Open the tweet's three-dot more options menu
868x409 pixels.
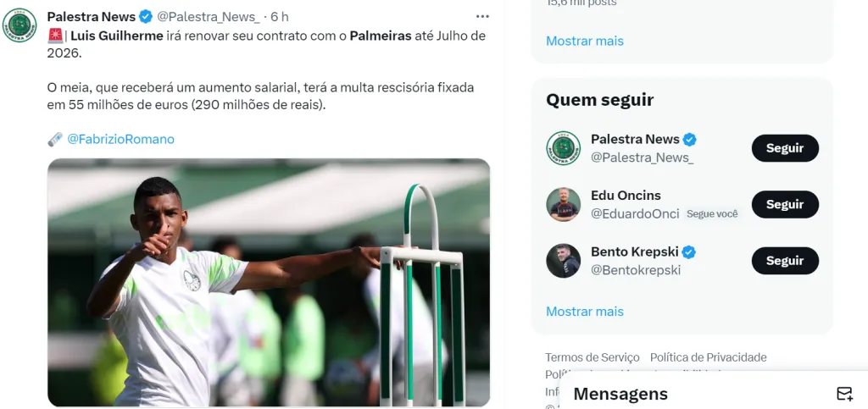[482, 17]
